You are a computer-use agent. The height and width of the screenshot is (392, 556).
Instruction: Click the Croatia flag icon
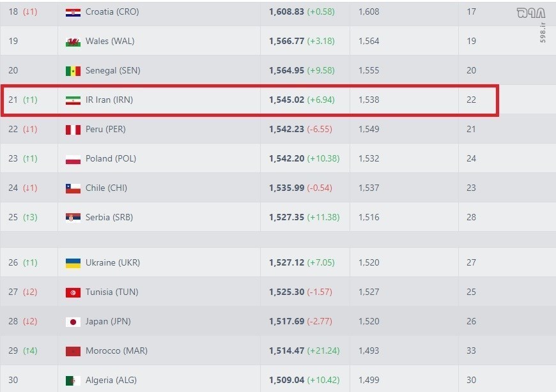[x=73, y=12]
